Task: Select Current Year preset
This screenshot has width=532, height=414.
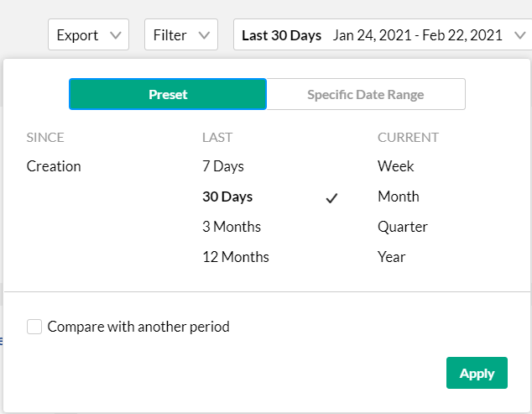Action: point(392,257)
